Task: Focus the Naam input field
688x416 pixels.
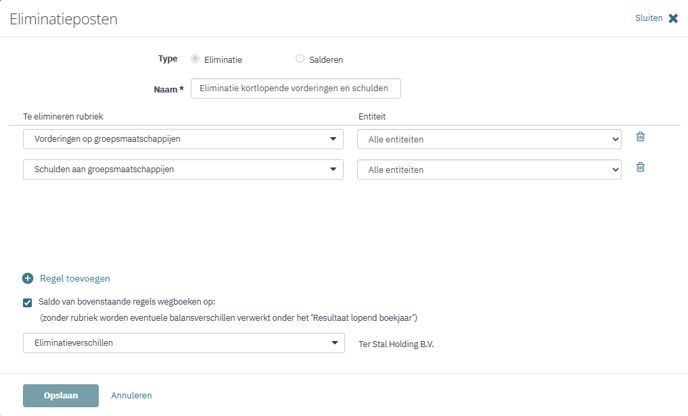Action: [x=296, y=89]
